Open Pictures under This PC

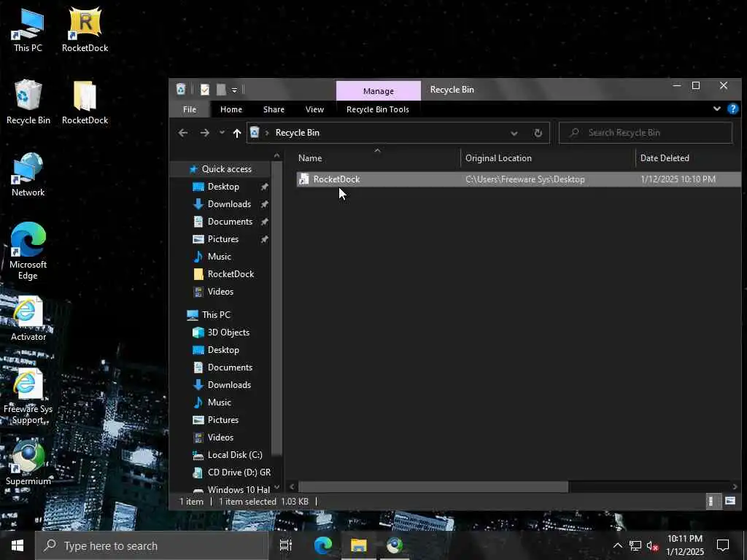pos(223,420)
